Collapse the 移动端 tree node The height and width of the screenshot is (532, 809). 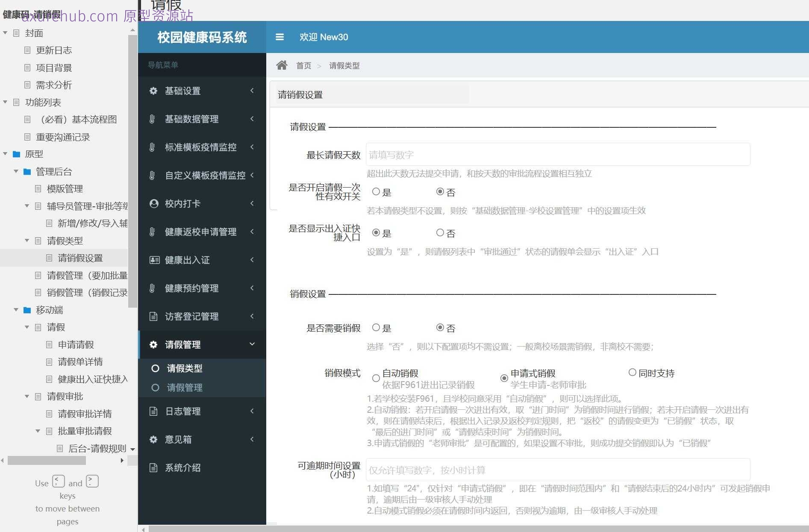click(x=16, y=310)
